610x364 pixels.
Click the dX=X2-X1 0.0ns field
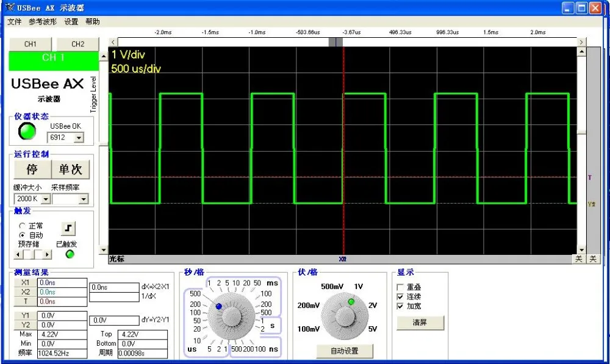coord(114,287)
